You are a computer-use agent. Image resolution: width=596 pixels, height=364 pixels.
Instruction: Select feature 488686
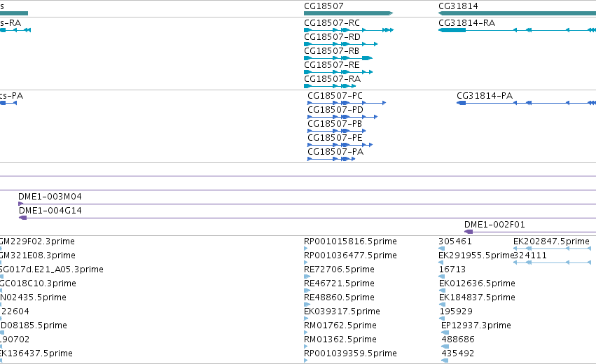(458, 340)
